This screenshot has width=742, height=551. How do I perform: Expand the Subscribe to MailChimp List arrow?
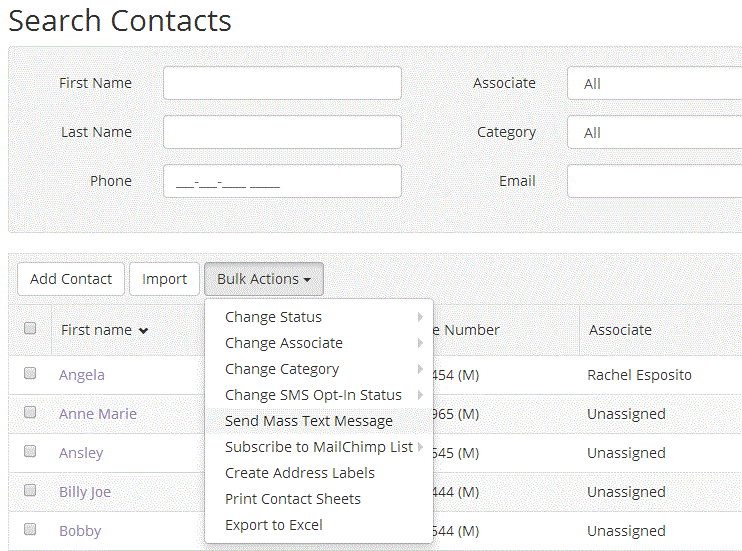pyautogui.click(x=420, y=447)
